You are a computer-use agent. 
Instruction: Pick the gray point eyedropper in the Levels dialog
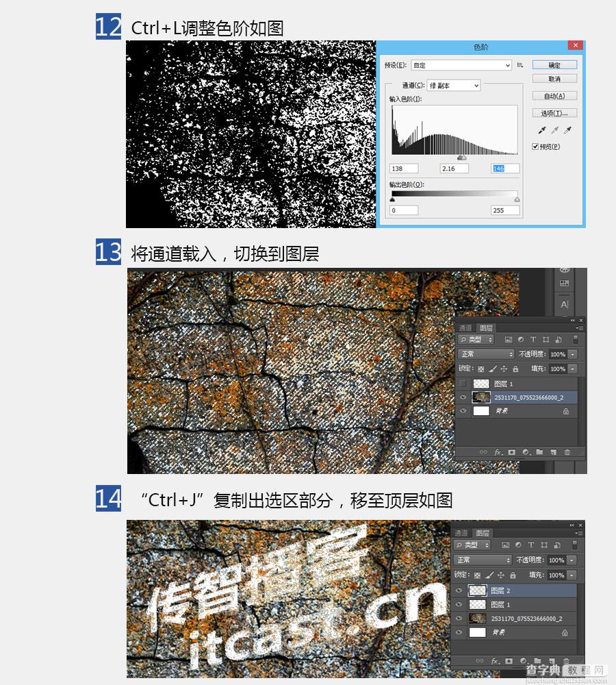[555, 130]
